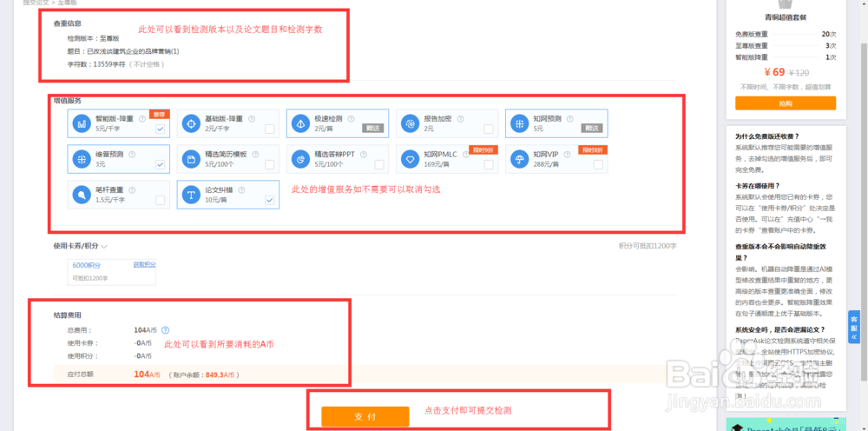
Task: Click the 知网PMLC diamond icon
Action: [411, 160]
